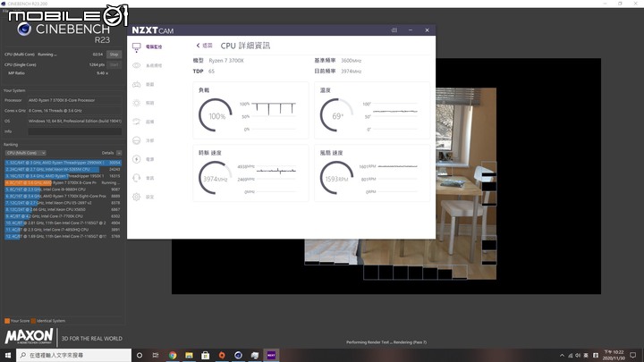Open the overclocking icon in NZXT CAM sidebar
Viewport: 644px width, 362px height.
coord(137,122)
